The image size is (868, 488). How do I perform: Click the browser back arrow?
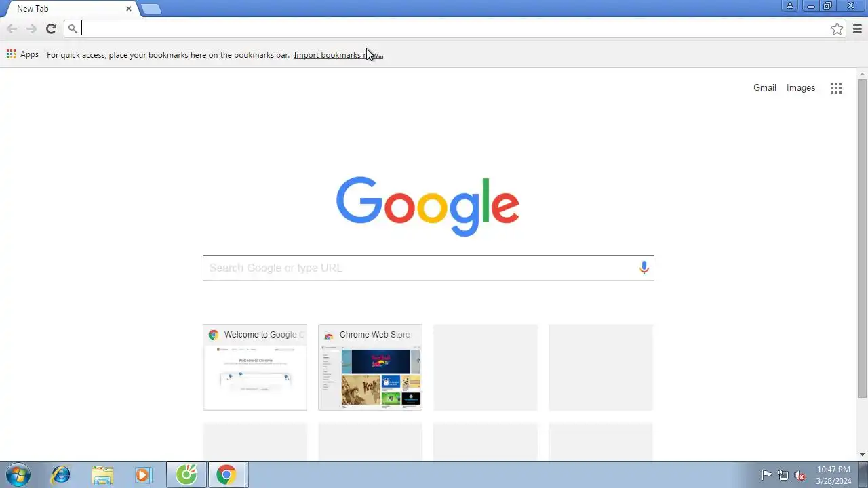[x=12, y=28]
